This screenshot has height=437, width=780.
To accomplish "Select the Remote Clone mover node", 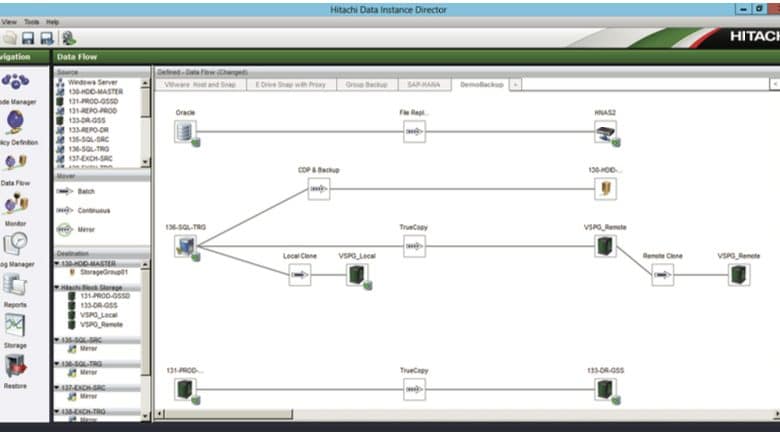I will pos(663,275).
